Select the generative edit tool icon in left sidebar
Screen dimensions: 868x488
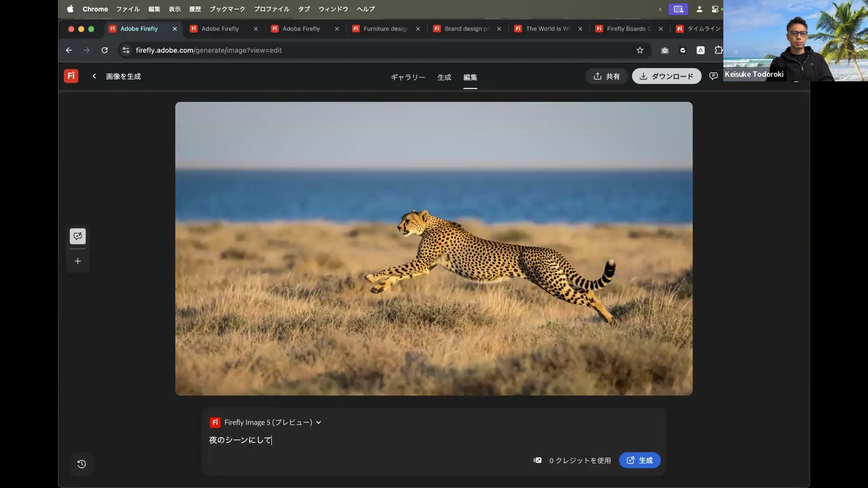[78, 236]
